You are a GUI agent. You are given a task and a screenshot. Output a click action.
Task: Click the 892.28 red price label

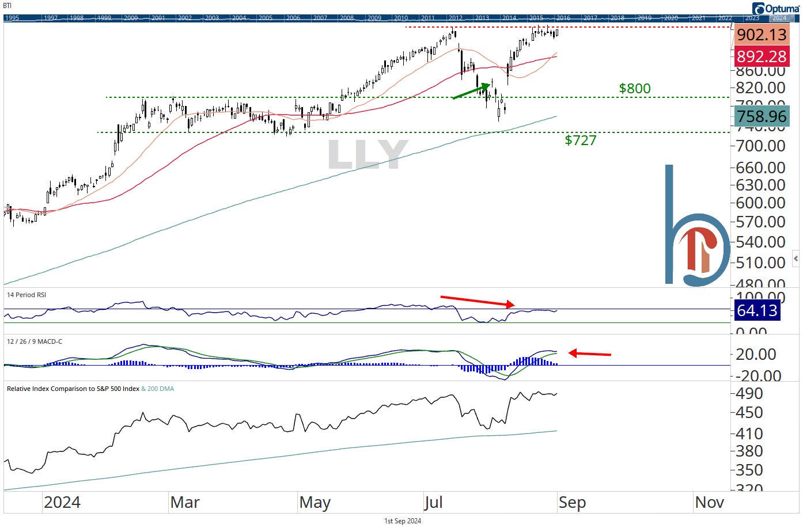(762, 56)
